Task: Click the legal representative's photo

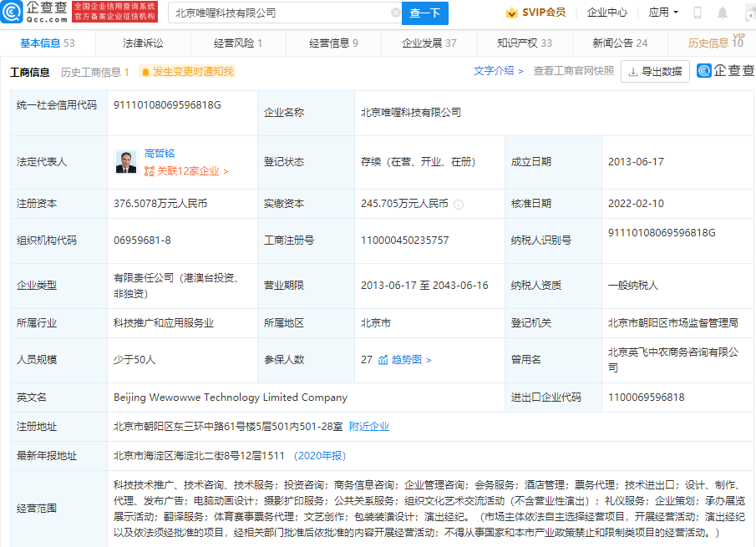Action: point(126,162)
